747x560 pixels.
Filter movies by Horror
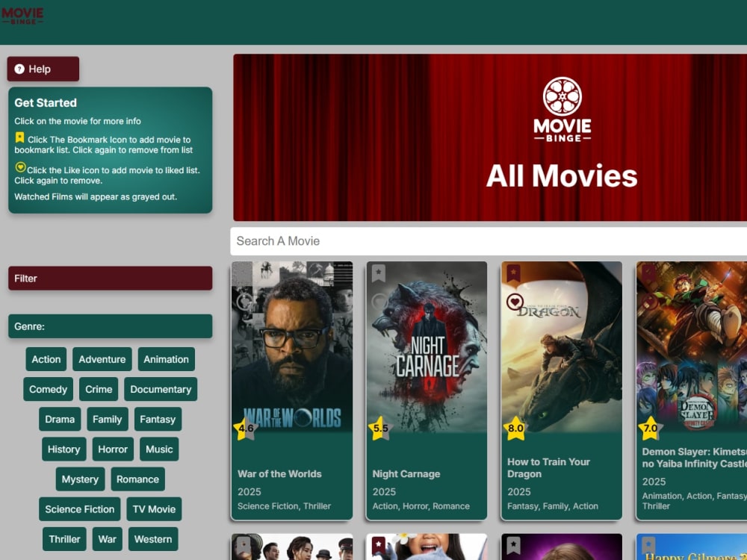[x=113, y=449]
